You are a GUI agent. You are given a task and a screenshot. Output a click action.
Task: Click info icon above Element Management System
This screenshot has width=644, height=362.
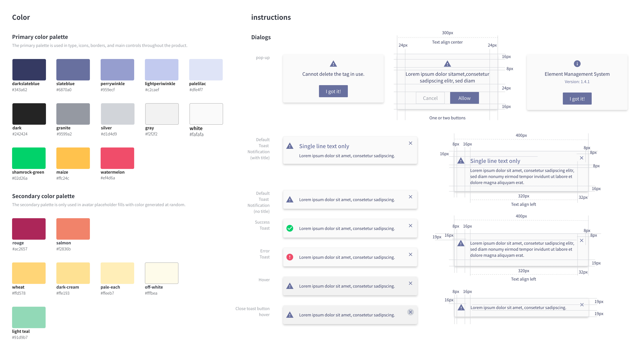tap(577, 64)
